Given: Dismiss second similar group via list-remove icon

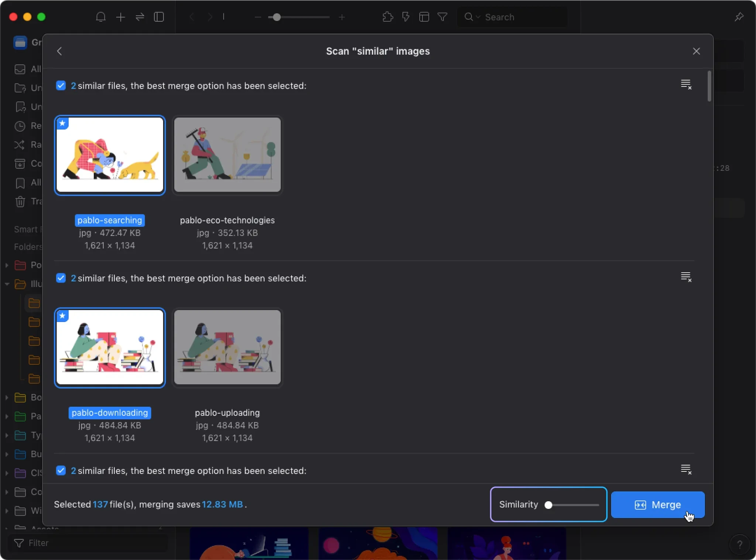Looking at the screenshot, I should pos(686,277).
